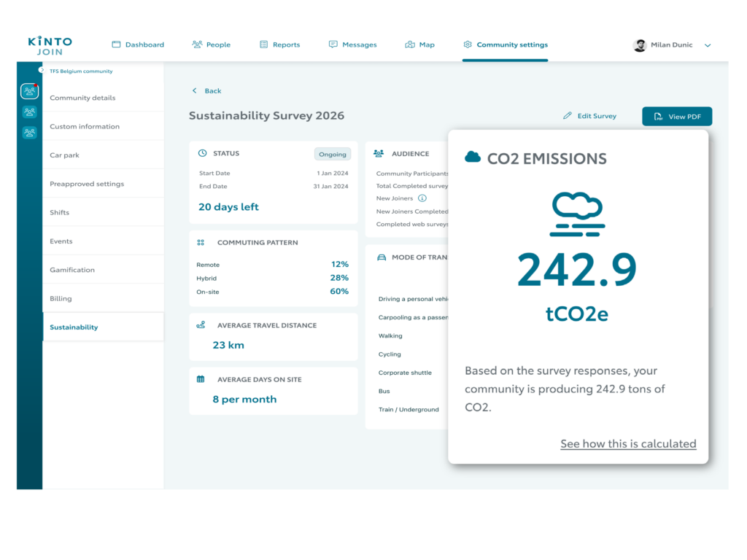Click Milan Dunic's profile avatar

pos(640,45)
